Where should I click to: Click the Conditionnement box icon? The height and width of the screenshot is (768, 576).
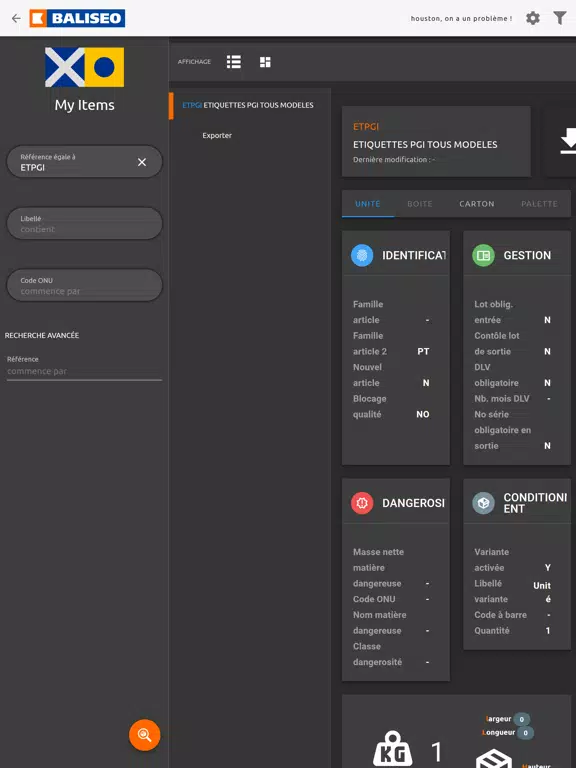pyautogui.click(x=483, y=503)
